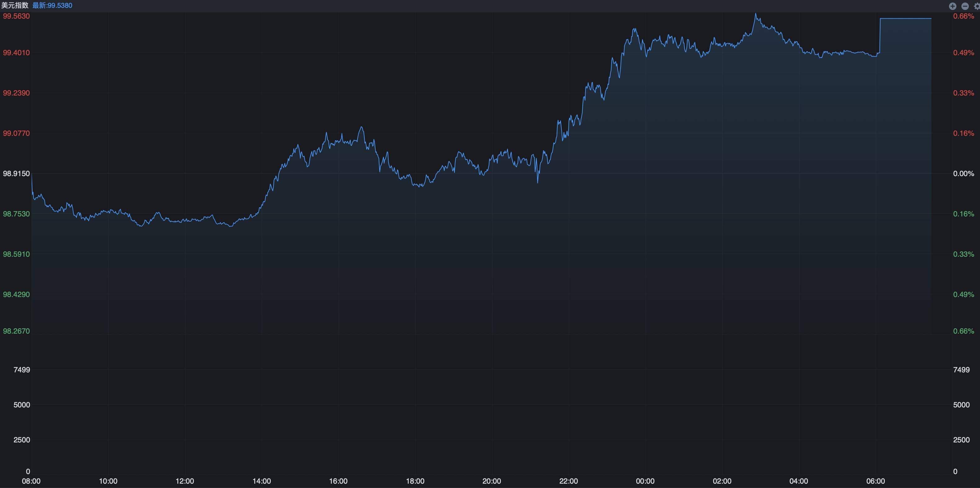
Task: Click the 最新:99.5380 latest price label
Action: tap(52, 5)
